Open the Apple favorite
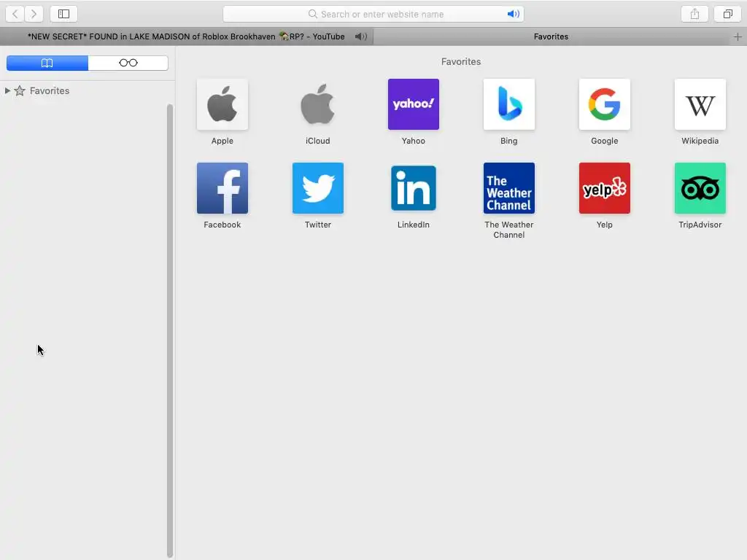The height and width of the screenshot is (560, 747). [222, 104]
